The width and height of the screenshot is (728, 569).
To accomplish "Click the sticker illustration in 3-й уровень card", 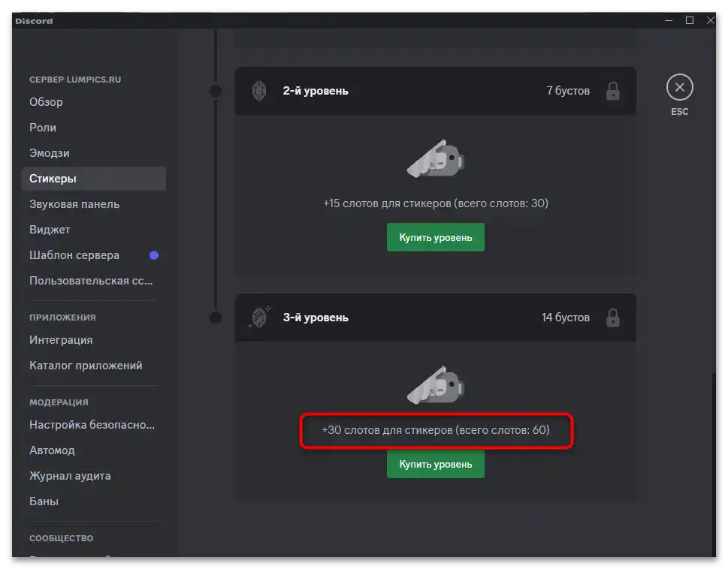I will point(436,385).
